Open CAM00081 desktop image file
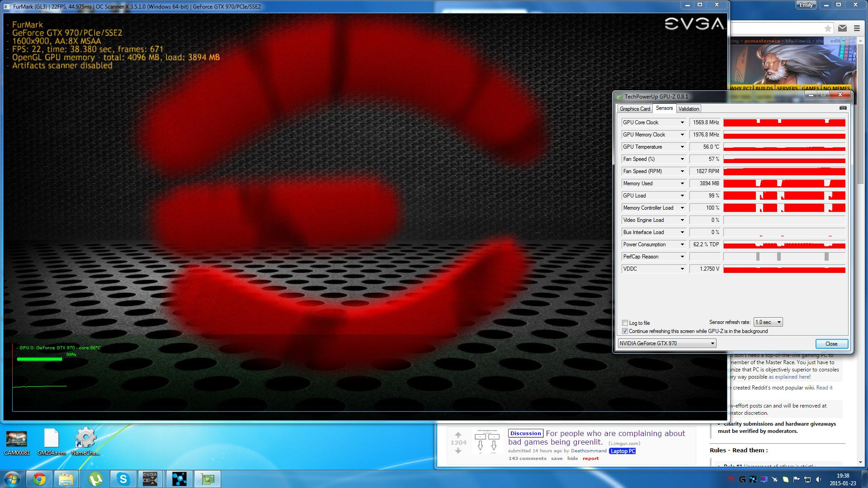Image resolution: width=868 pixels, height=488 pixels. click(17, 442)
